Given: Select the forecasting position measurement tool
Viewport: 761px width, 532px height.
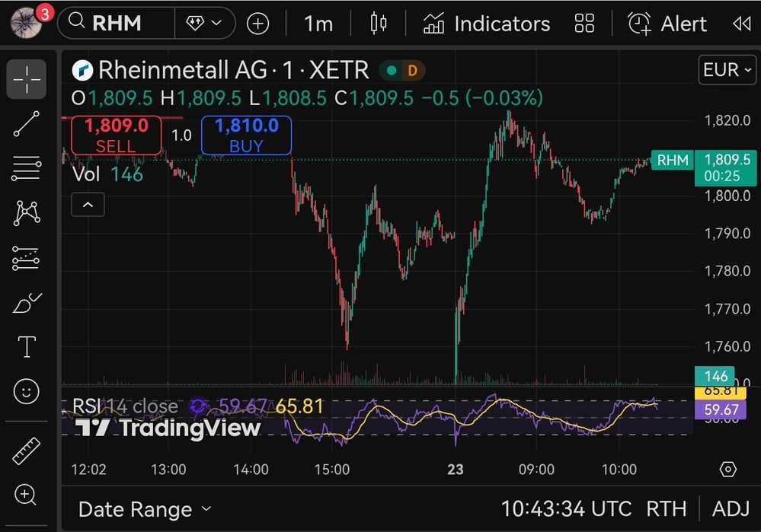Looking at the screenshot, I should coord(27,257).
